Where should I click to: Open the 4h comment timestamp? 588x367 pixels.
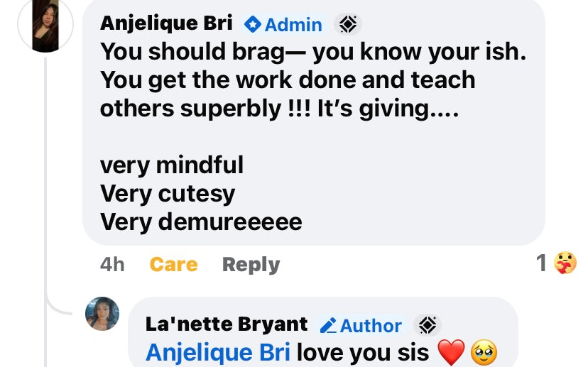[112, 264]
